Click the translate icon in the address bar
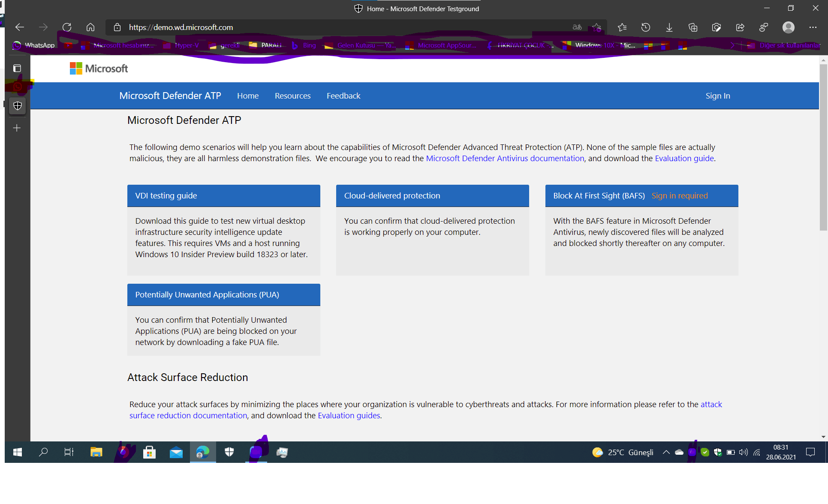The image size is (828, 504). [x=577, y=27]
